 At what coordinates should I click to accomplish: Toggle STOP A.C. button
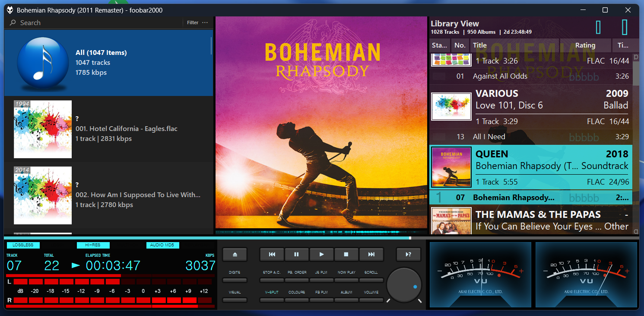pos(272,281)
